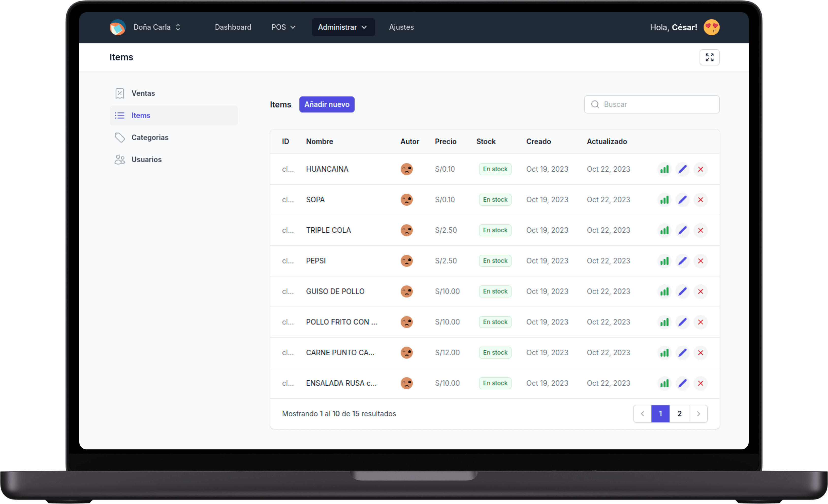
Task: Click the user emoji avatar
Action: tap(711, 27)
